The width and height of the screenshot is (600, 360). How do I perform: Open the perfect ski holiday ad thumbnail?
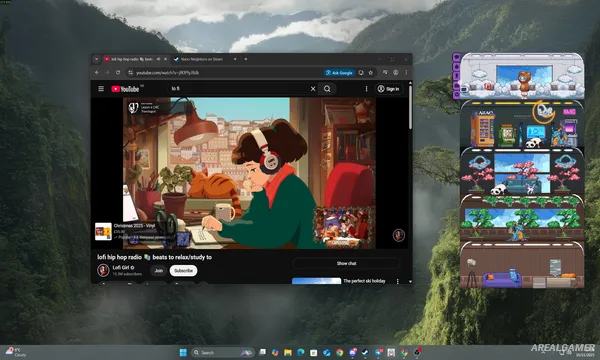pyautogui.click(x=316, y=281)
